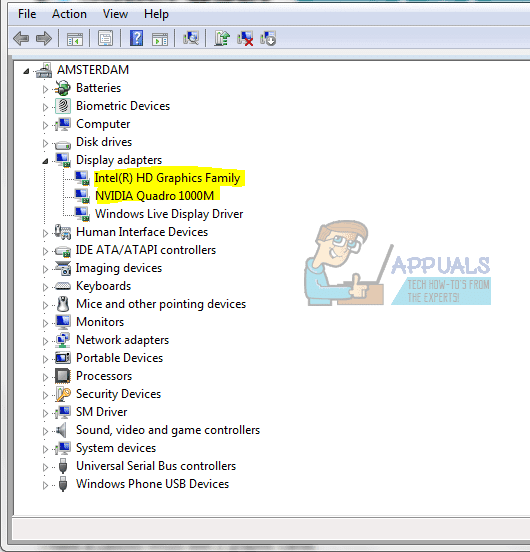
Task: Collapse the AMSTERDAM root node
Action: (x=26, y=71)
